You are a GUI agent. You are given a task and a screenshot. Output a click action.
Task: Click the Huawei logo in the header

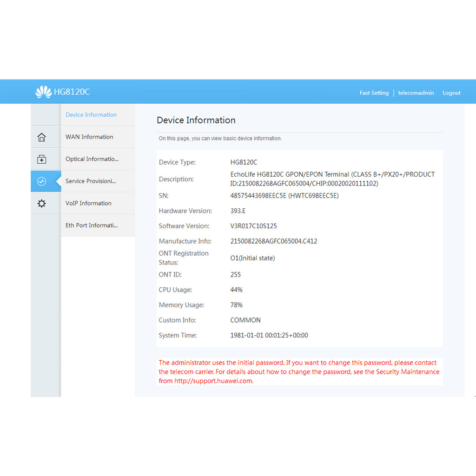pyautogui.click(x=43, y=92)
